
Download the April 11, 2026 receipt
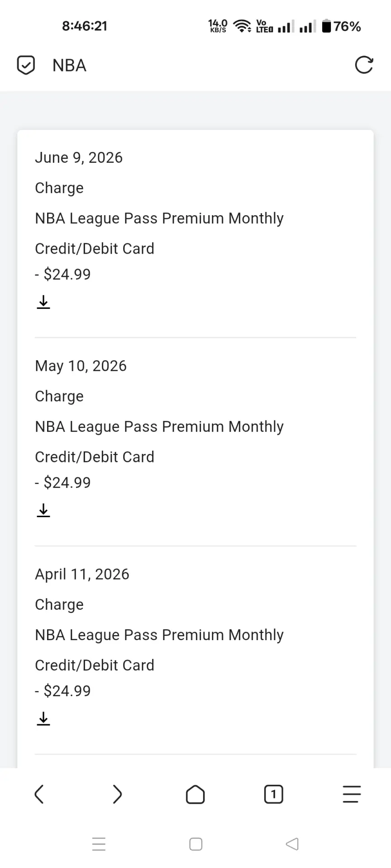[x=43, y=718]
